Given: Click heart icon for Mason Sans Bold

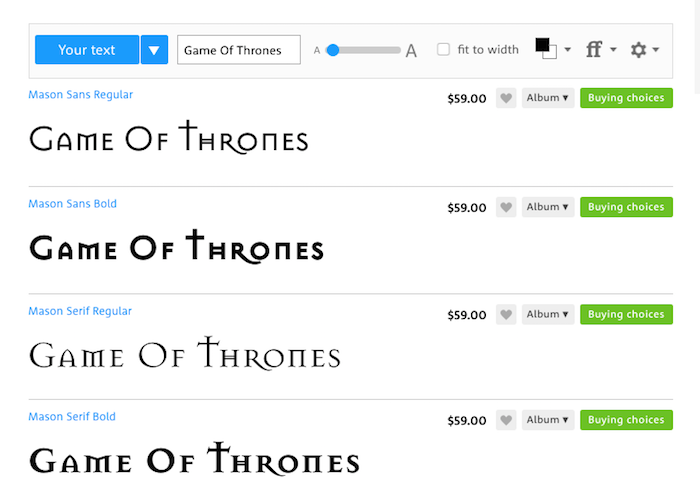Looking at the screenshot, I should tap(506, 208).
